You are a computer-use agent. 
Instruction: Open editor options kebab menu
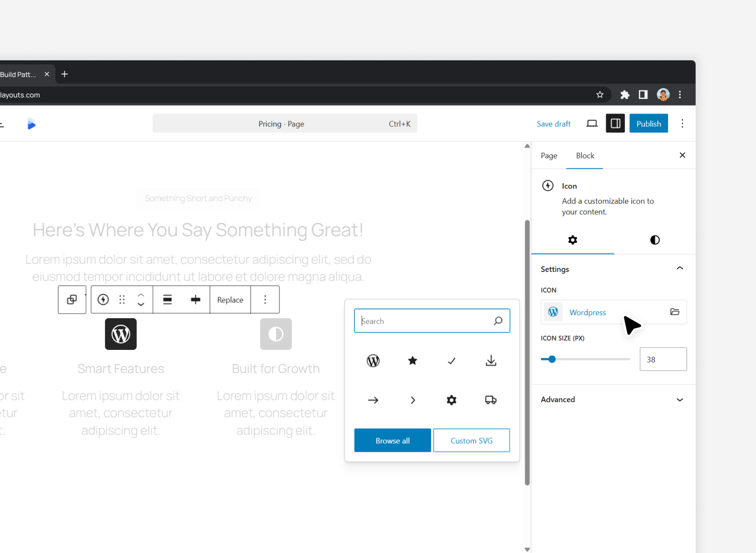(682, 124)
